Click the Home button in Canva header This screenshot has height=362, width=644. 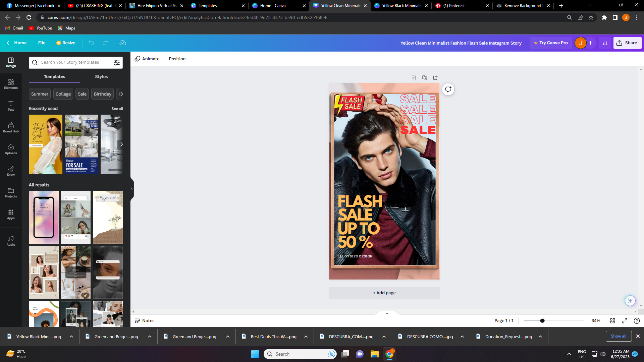(17, 43)
